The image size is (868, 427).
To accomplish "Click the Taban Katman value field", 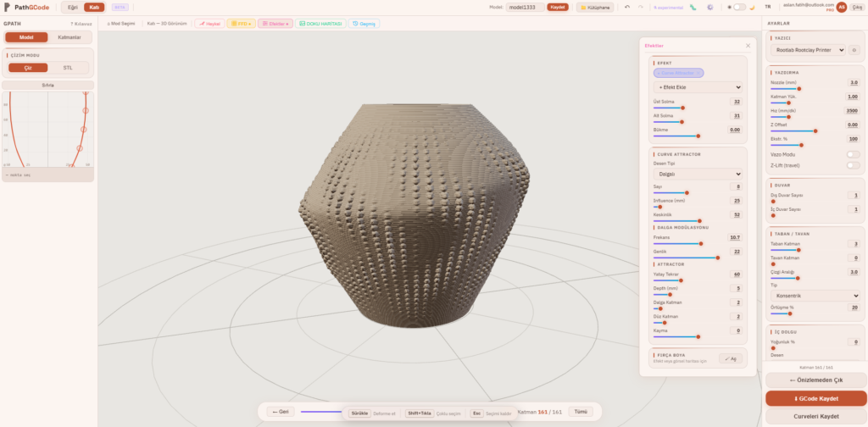I will (854, 244).
